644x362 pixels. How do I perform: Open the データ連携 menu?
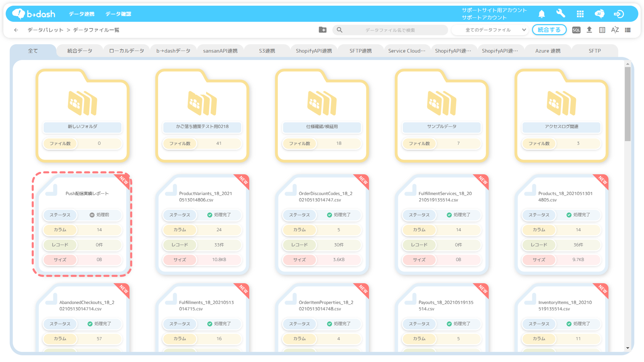pyautogui.click(x=81, y=14)
